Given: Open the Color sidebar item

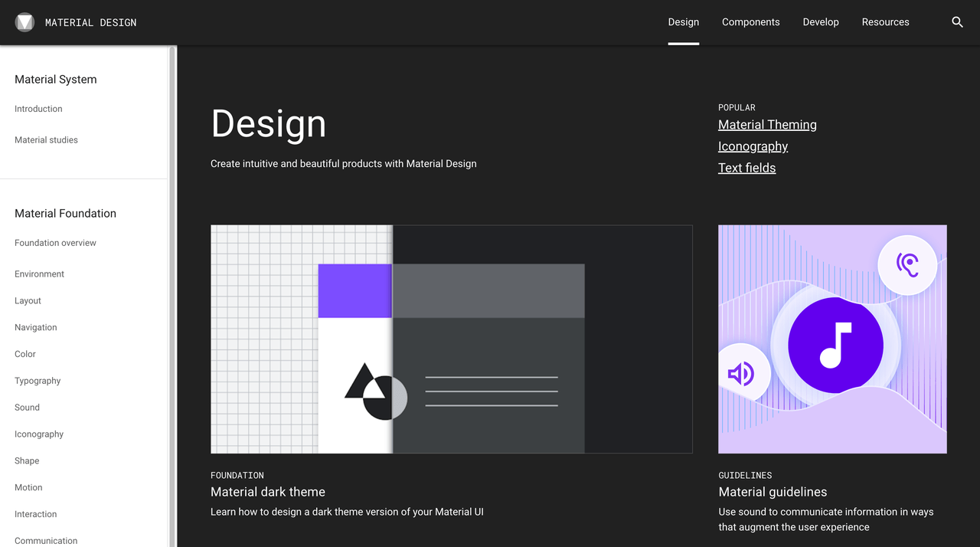Looking at the screenshot, I should tap(25, 354).
